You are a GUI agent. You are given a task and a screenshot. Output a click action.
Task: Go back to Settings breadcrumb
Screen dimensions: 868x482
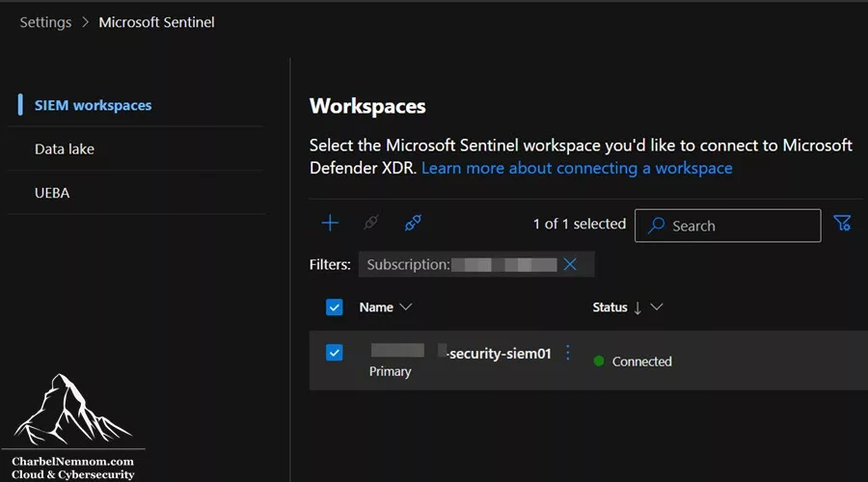(45, 22)
